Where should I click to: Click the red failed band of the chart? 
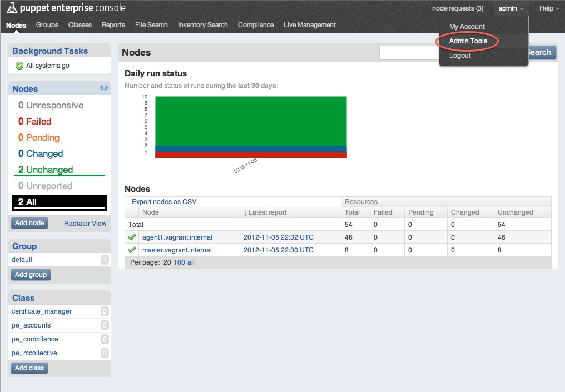pyautogui.click(x=251, y=155)
